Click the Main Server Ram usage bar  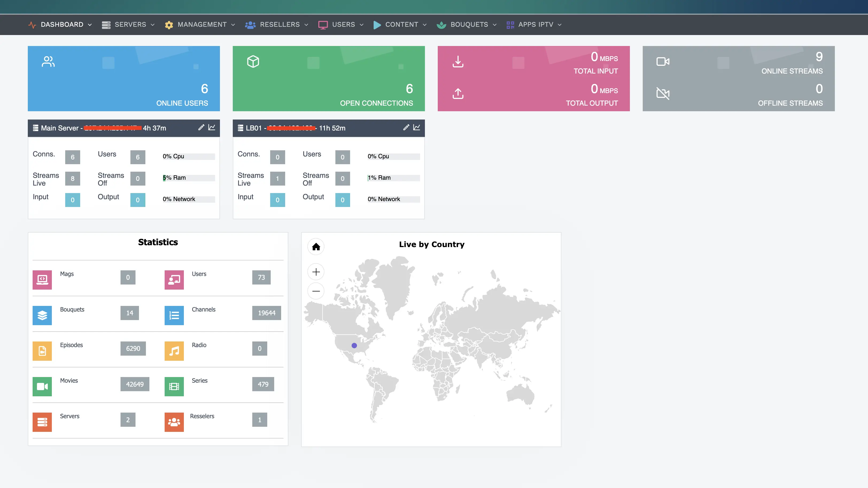(x=189, y=178)
